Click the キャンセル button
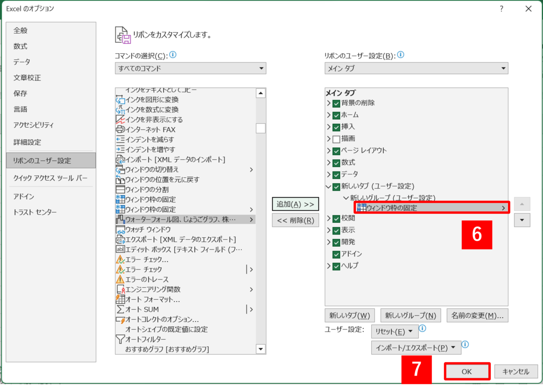 point(516,371)
